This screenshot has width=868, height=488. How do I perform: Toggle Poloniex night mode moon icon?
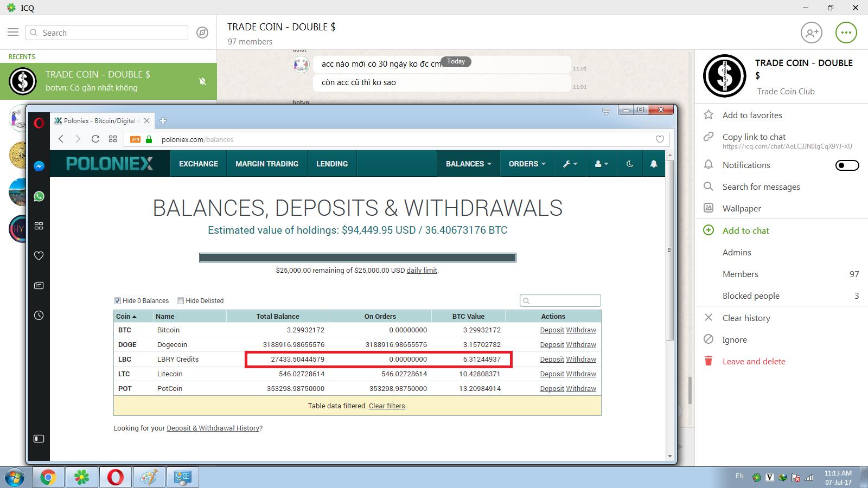(630, 164)
